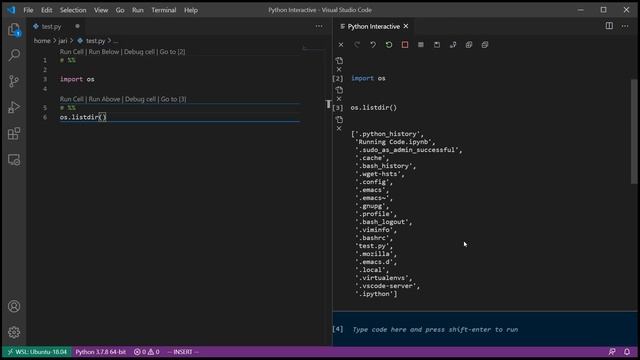Open the Go menu
The width and height of the screenshot is (640, 360).
[120, 10]
